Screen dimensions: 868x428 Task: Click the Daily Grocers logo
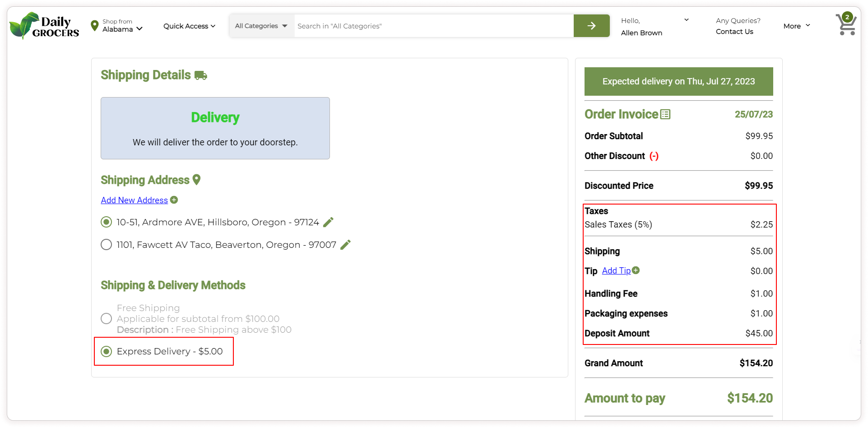coord(44,26)
